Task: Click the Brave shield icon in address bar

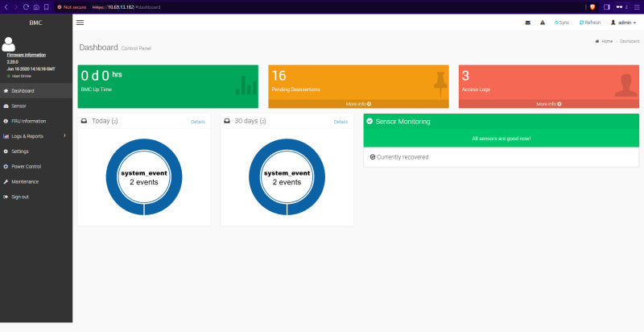Action: [592, 7]
